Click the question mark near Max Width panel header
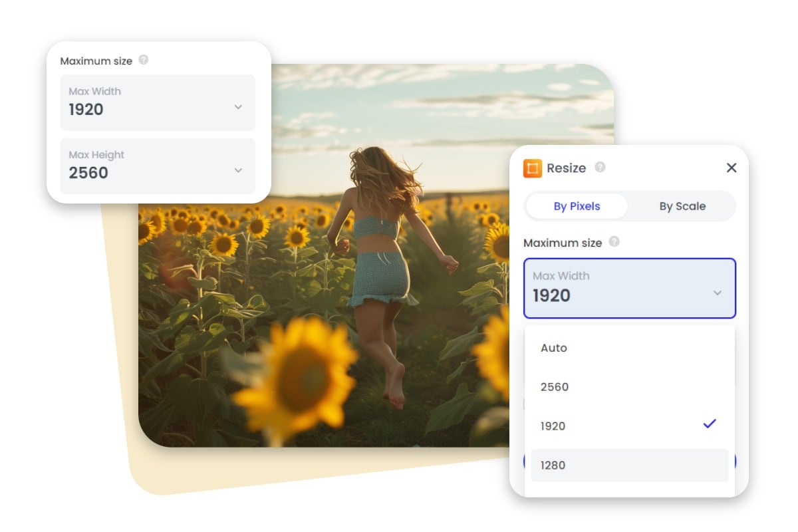Viewport: 798px width, 532px height. coord(144,60)
